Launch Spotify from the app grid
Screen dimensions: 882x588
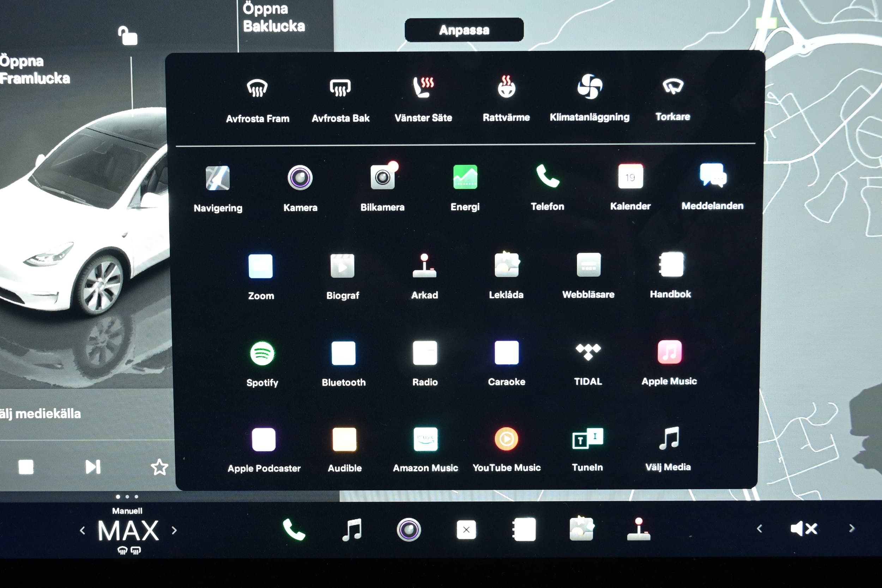(262, 364)
